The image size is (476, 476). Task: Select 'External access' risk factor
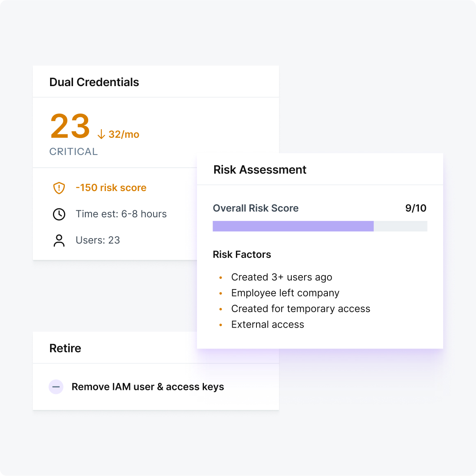pyautogui.click(x=268, y=325)
